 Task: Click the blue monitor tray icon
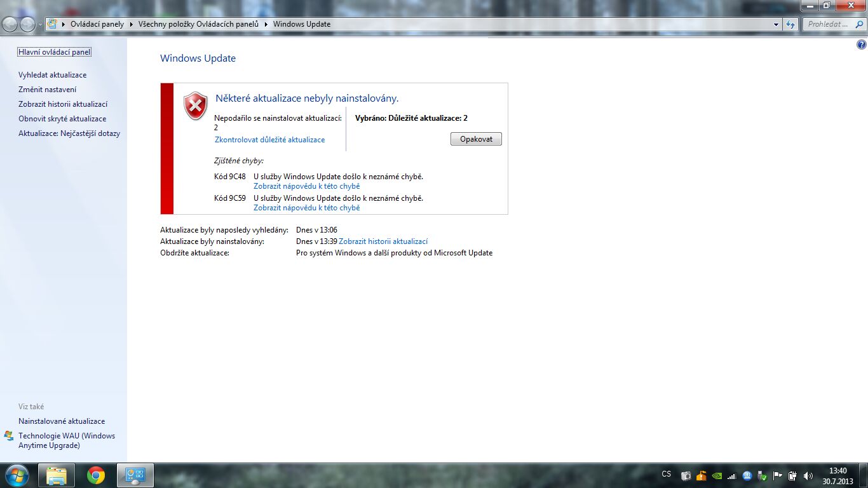tap(747, 475)
